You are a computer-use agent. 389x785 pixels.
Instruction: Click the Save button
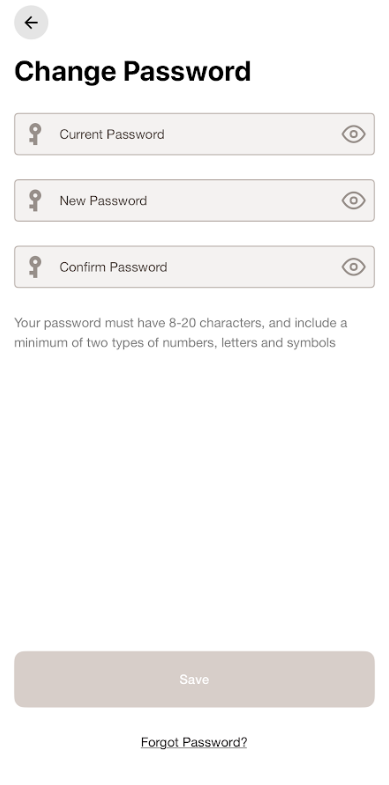click(x=194, y=679)
